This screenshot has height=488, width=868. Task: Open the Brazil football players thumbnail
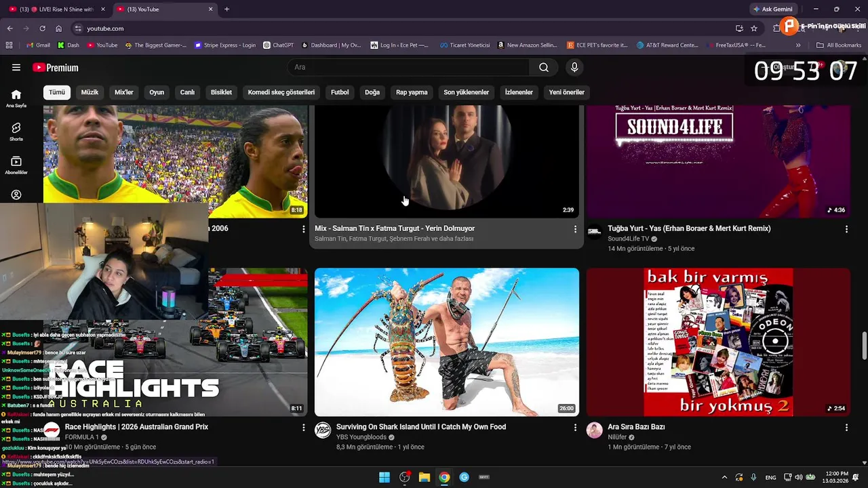tap(176, 155)
